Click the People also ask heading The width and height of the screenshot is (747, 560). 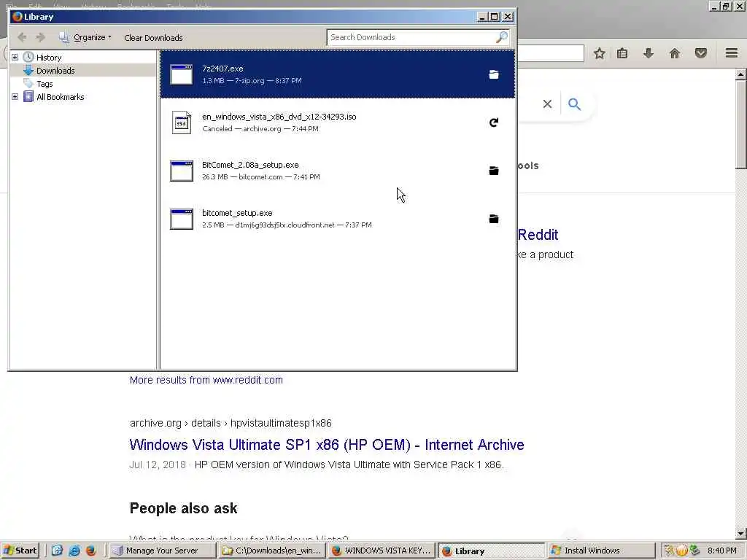click(183, 508)
